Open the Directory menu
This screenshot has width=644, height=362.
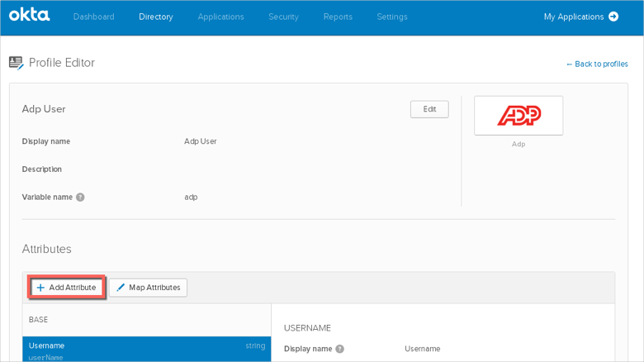coord(156,17)
